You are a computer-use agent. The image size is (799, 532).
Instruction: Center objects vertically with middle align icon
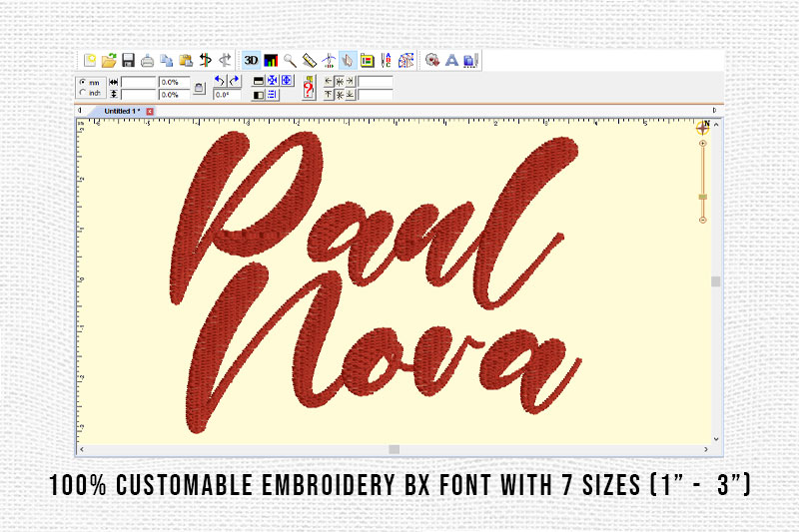340,95
